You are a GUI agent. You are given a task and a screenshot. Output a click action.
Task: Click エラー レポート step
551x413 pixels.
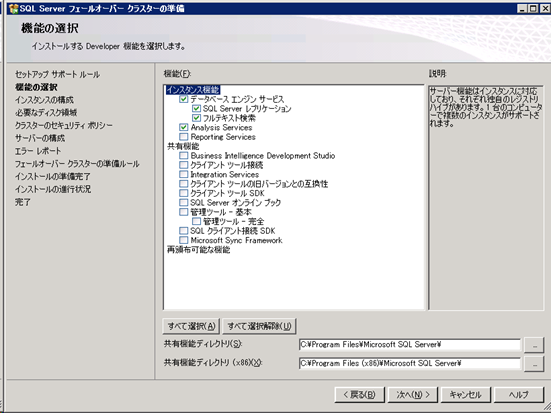[x=38, y=151]
